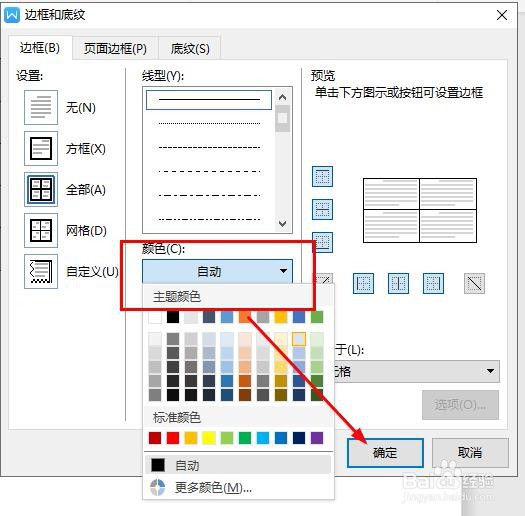The image size is (525, 516).
Task: Select the solid line style
Action: [x=209, y=99]
